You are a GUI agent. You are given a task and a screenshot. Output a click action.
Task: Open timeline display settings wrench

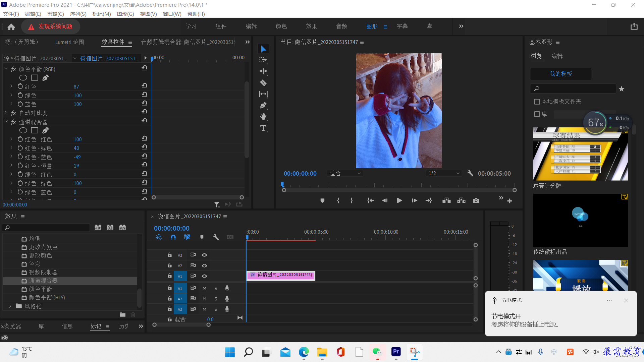tap(216, 237)
